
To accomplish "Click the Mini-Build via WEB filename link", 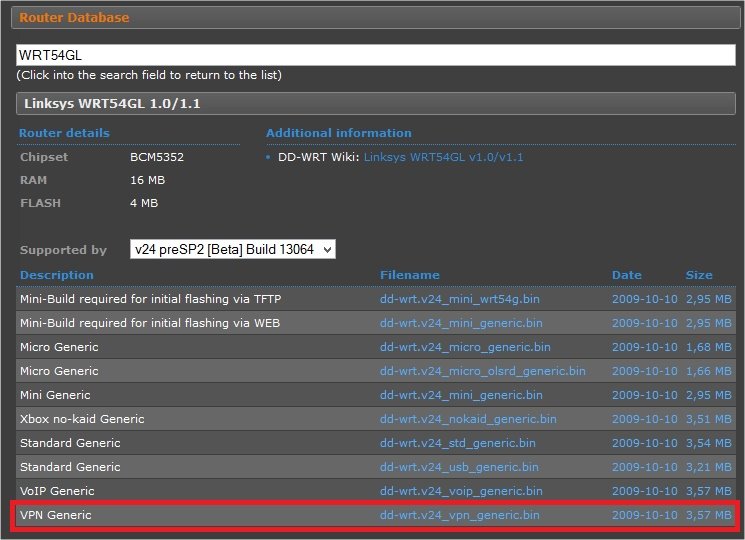I will click(x=461, y=323).
